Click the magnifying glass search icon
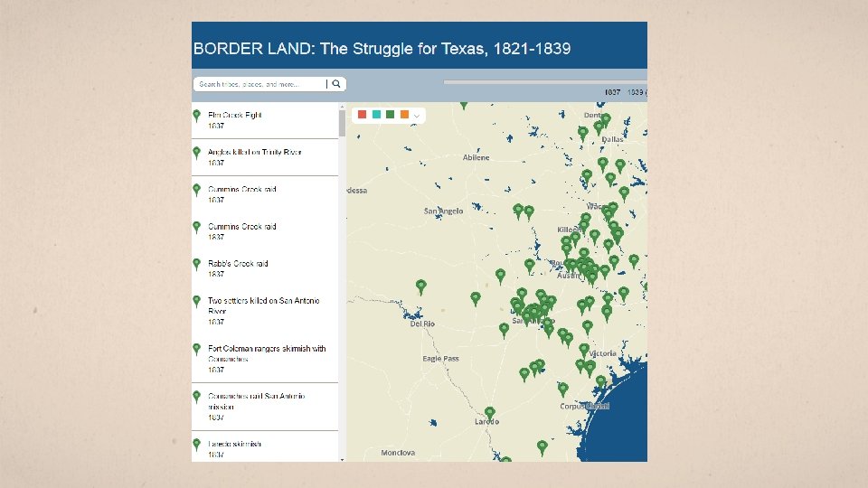Image resolution: width=868 pixels, height=488 pixels. coord(336,84)
